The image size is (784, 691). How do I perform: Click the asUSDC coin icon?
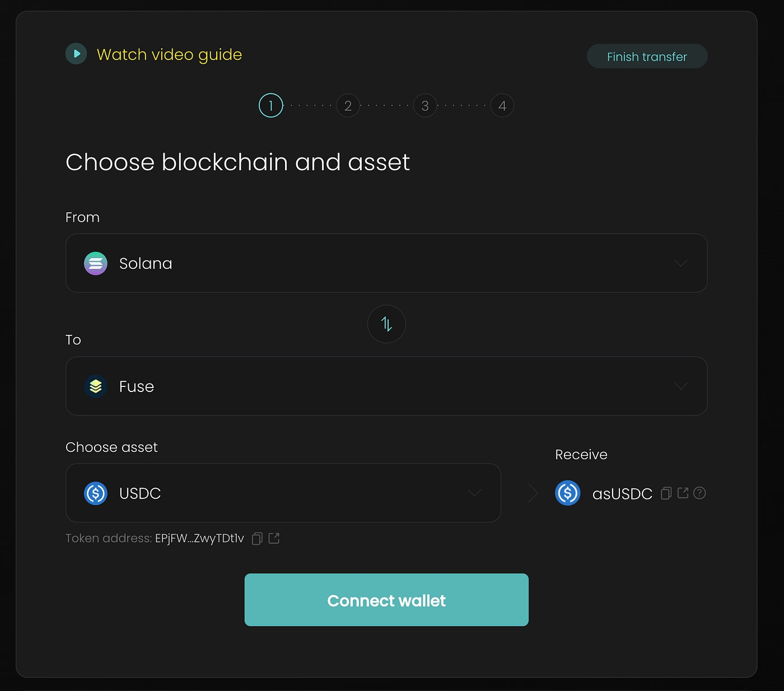point(567,493)
